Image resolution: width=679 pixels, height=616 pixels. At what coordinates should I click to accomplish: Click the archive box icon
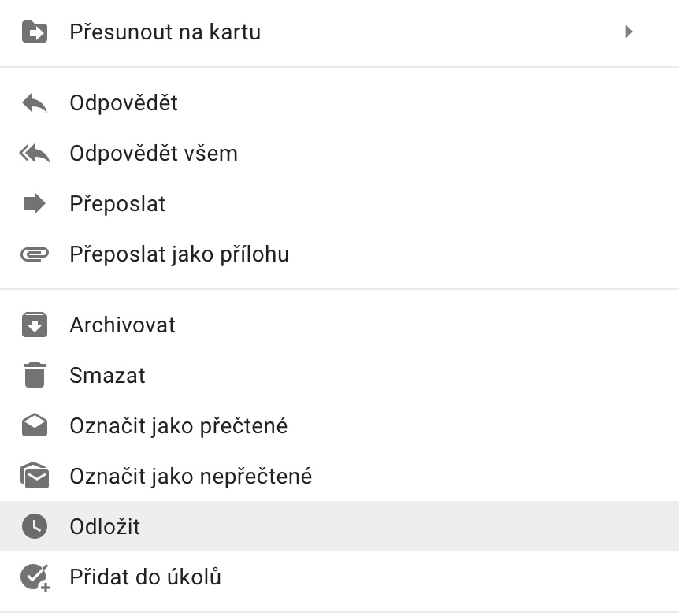(35, 325)
